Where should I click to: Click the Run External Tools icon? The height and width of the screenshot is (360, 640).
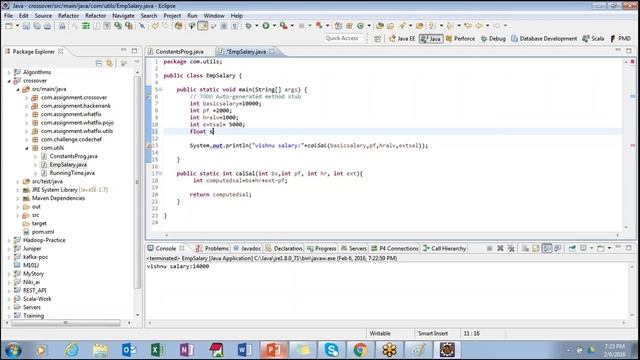click(283, 26)
